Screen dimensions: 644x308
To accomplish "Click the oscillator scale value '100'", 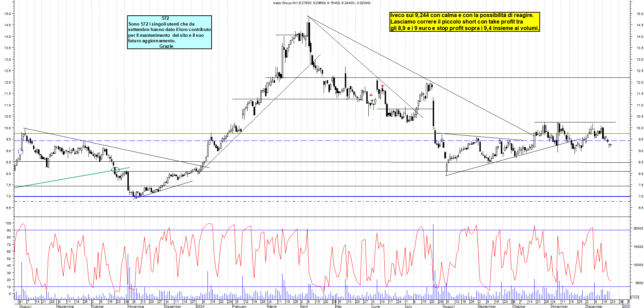I will (x=8, y=223).
